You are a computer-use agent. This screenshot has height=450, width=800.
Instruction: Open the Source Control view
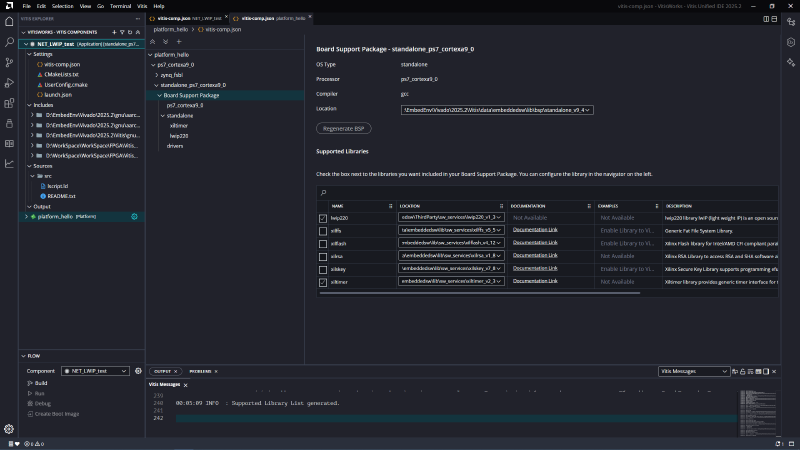click(x=9, y=62)
